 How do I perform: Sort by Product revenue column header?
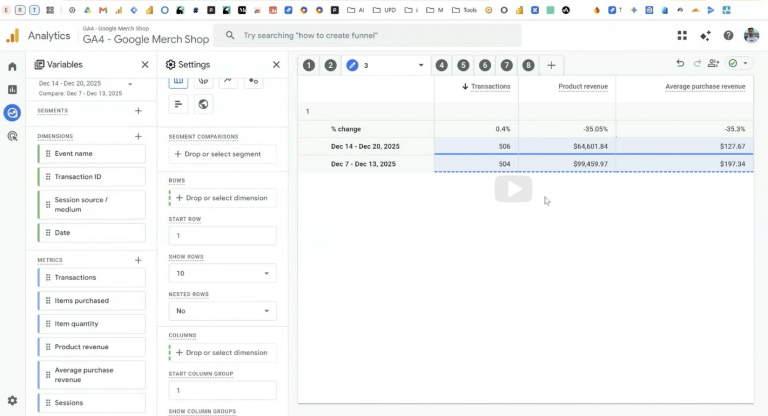click(x=583, y=87)
